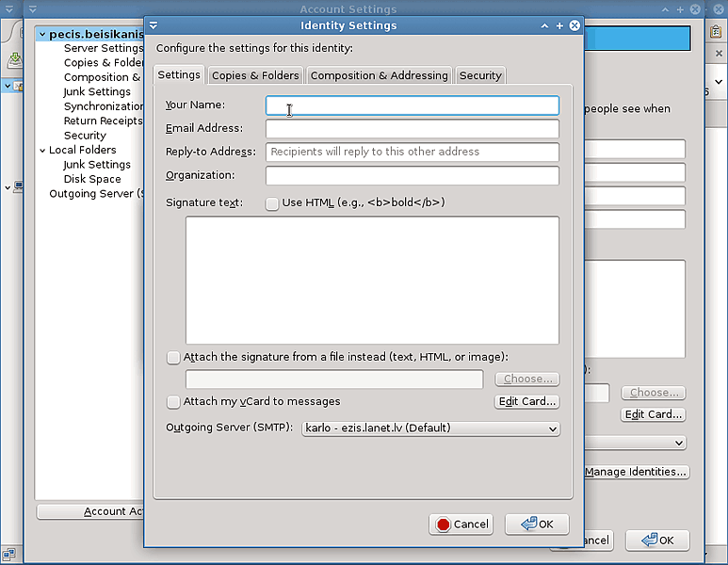This screenshot has width=728, height=565.
Task: Select Junk Settings under Local Folders
Action: (x=97, y=165)
